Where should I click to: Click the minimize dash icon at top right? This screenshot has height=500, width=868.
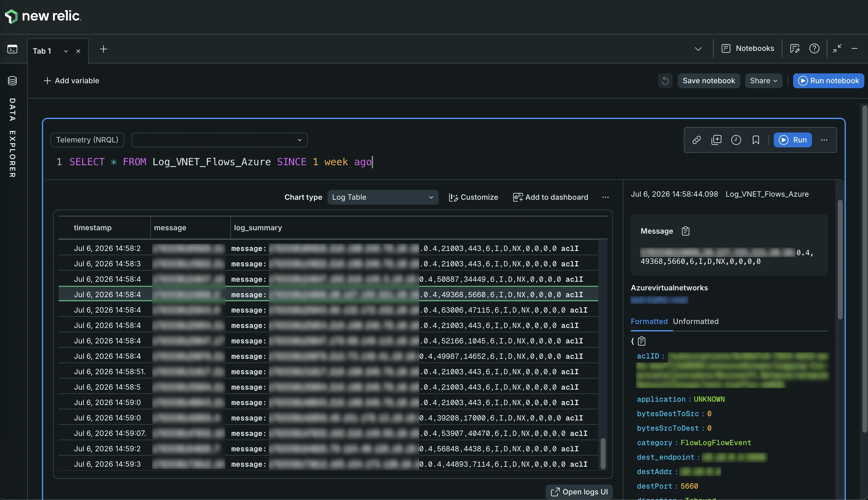(854, 48)
